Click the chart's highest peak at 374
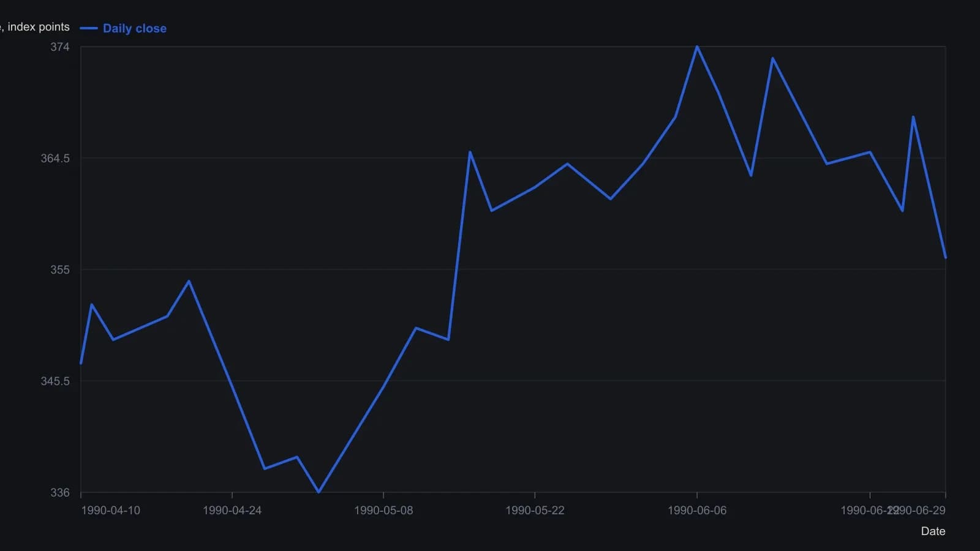Screen dimensions: 980x551 [x=697, y=47]
